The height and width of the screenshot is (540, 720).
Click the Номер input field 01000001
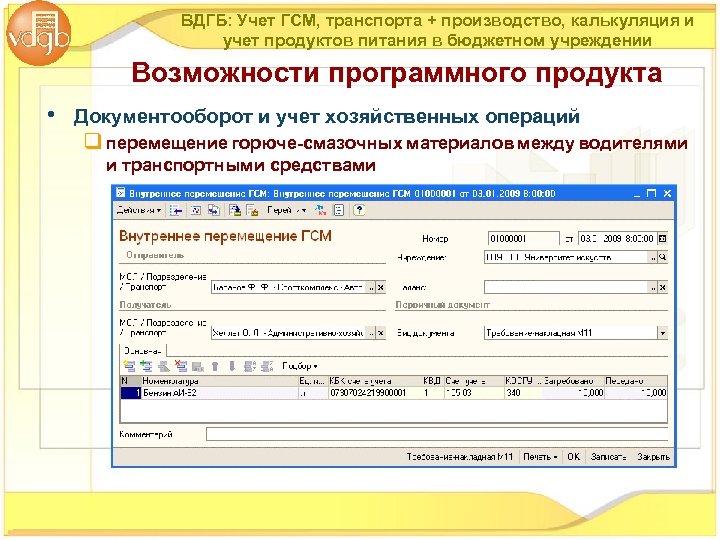click(x=523, y=238)
